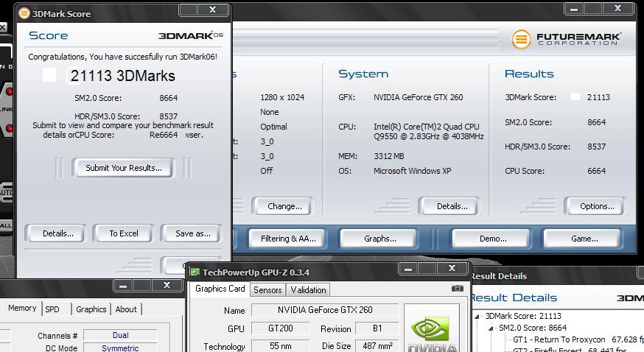Click Channels # field showing Dual
Viewport: 644px width, 352px height.
(120, 335)
